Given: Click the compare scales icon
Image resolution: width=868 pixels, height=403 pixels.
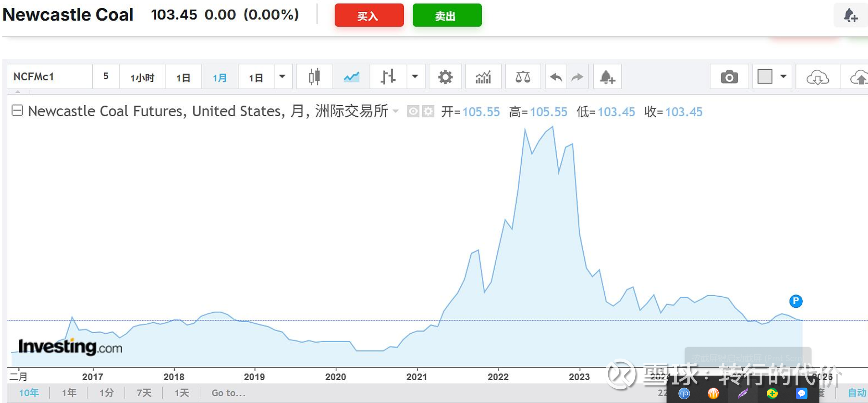Looking at the screenshot, I should click(522, 77).
